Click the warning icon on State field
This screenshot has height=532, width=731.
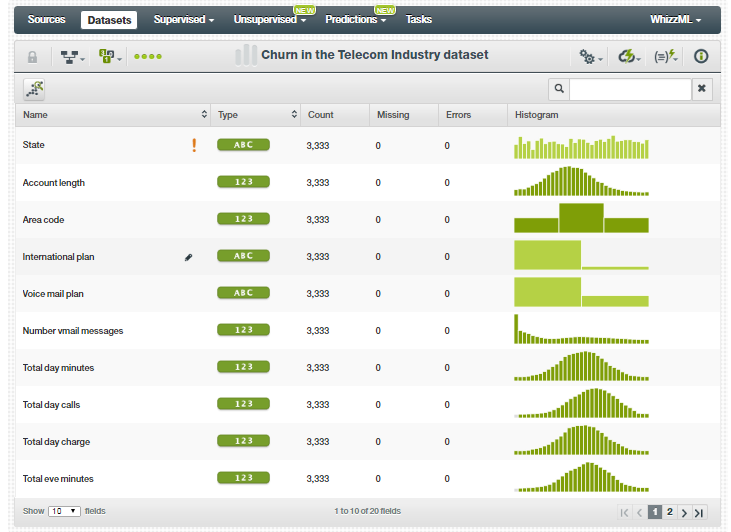[x=194, y=146]
